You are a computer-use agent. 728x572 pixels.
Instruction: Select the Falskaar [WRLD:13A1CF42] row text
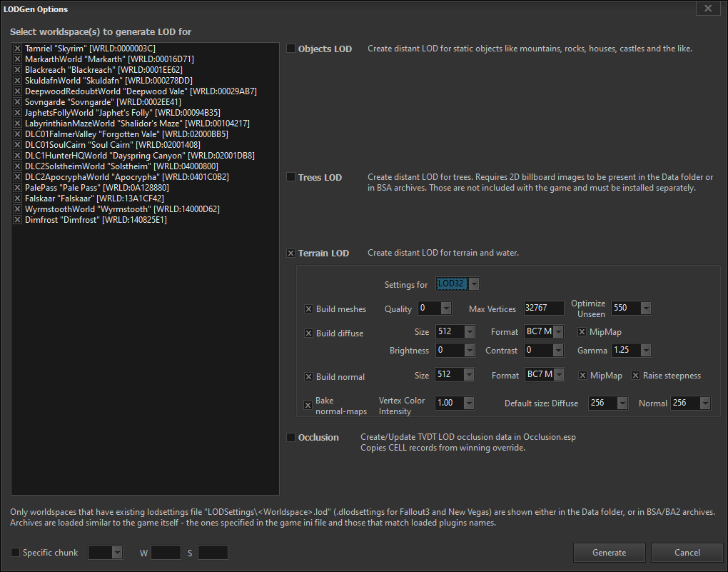(x=95, y=198)
